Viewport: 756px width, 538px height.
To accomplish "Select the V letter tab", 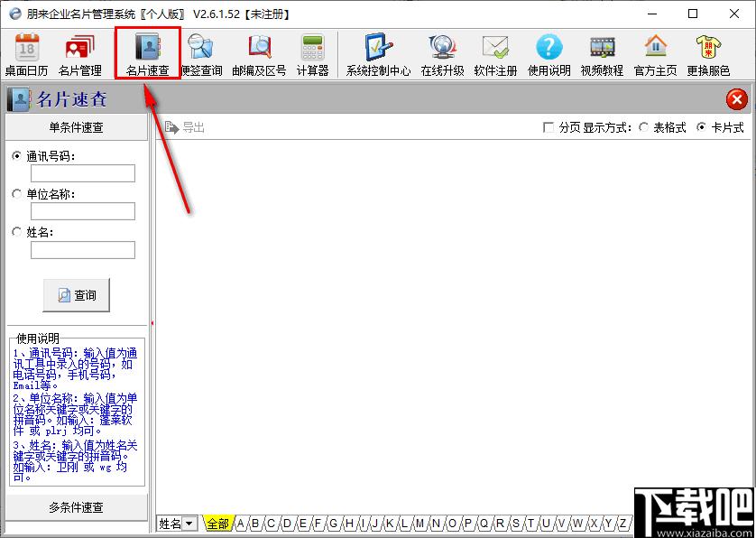I will (x=561, y=523).
